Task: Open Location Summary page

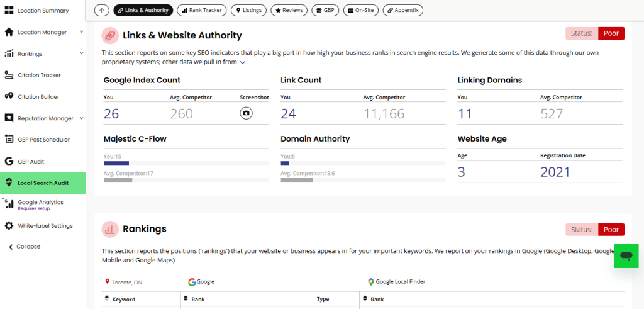Action: pyautogui.click(x=43, y=11)
